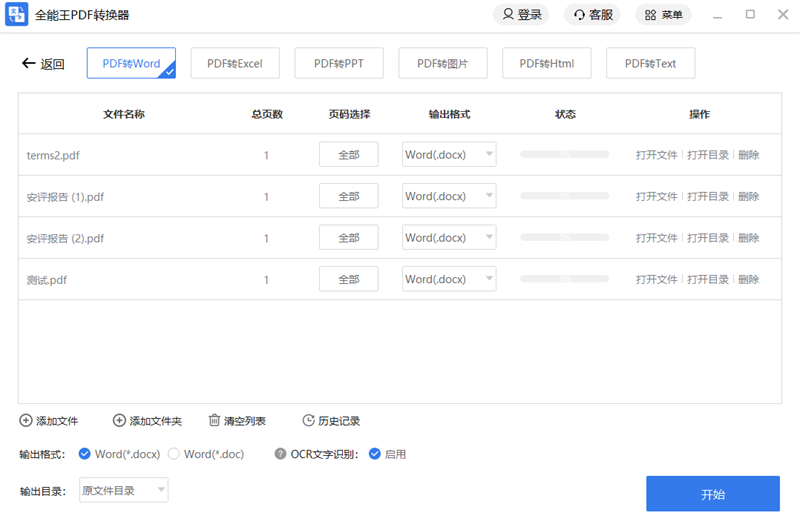Expand output format dropdown for 测试.pdf
The width and height of the screenshot is (800, 527).
click(x=489, y=280)
